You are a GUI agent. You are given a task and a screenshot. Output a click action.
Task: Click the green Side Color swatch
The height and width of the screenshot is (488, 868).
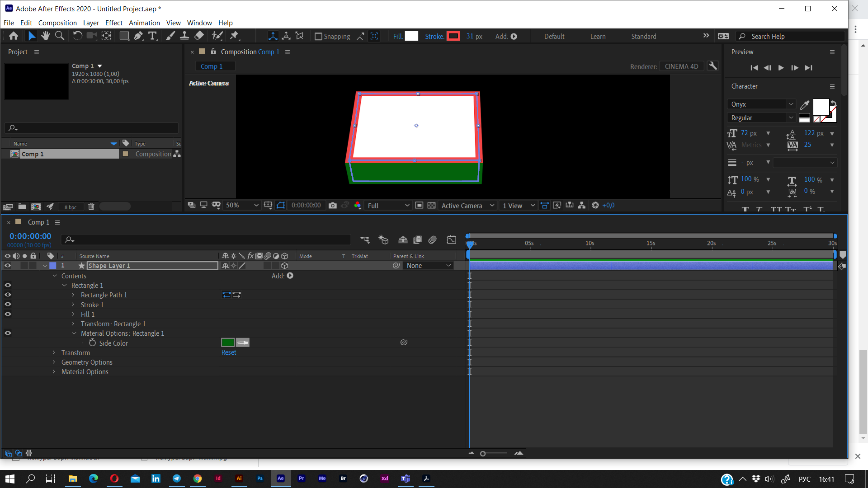point(228,342)
